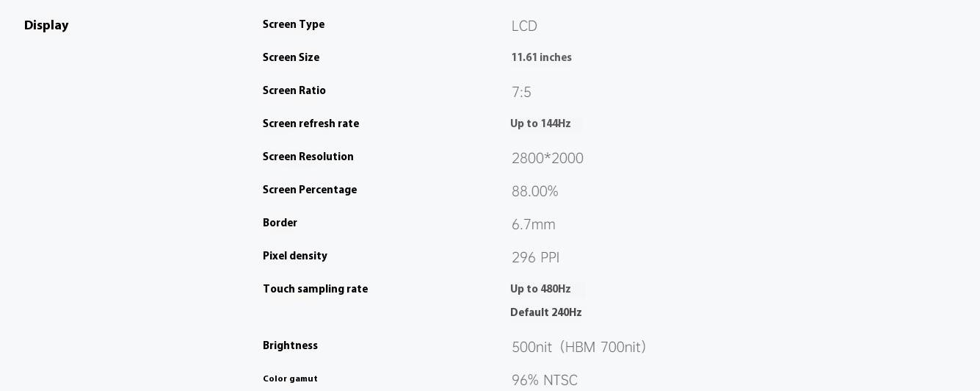This screenshot has height=391, width=980.
Task: Select the LCD screen type value
Action: point(524,26)
